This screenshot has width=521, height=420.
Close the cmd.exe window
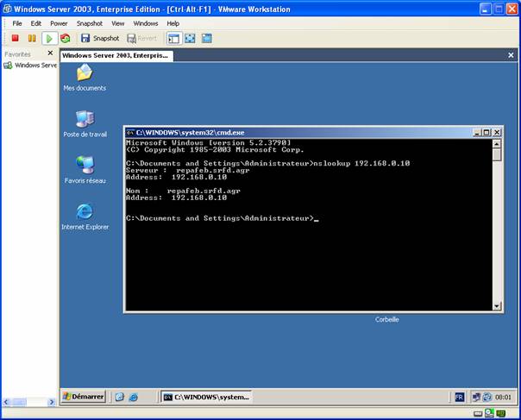(x=497, y=133)
